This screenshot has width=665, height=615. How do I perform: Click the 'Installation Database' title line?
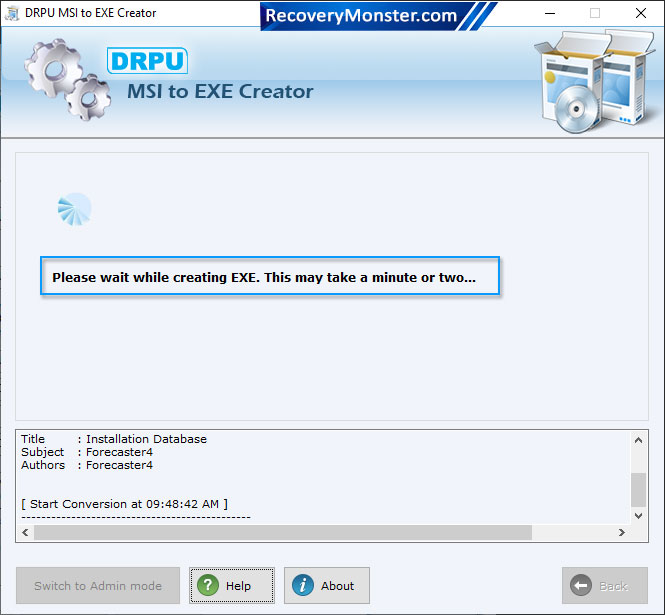pos(114,439)
